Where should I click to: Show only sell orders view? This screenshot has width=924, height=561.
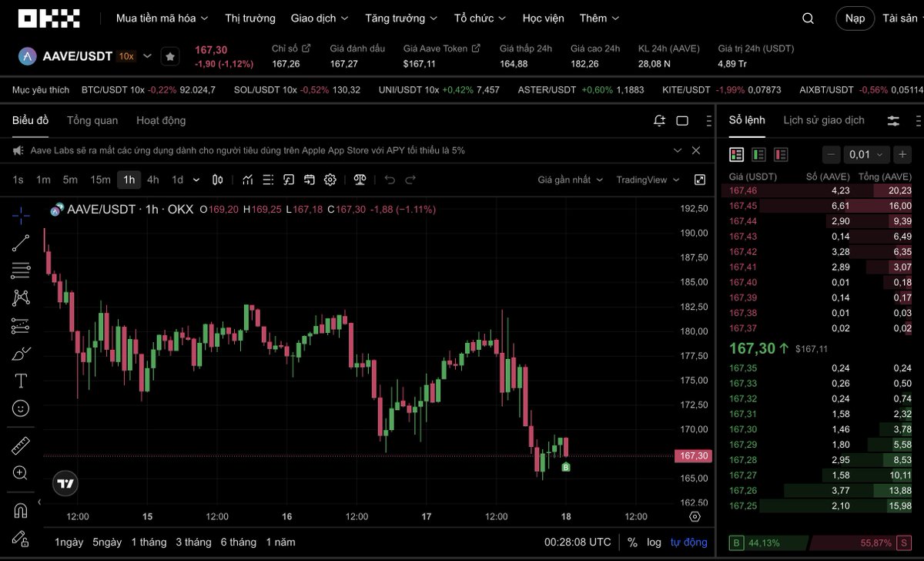(782, 154)
